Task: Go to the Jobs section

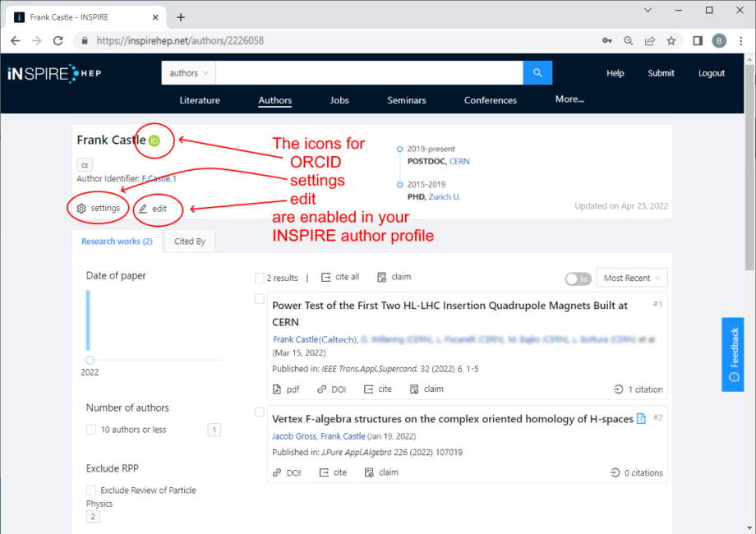Action: point(339,100)
